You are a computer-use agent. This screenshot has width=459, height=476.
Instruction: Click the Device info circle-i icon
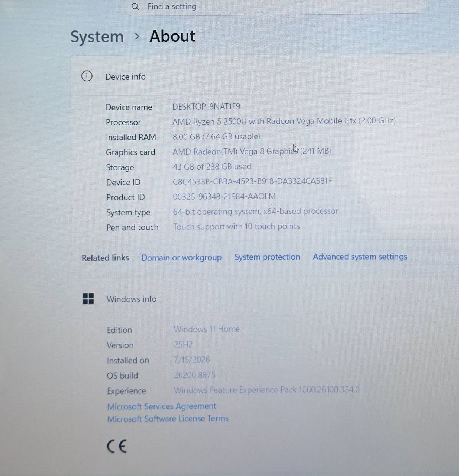87,76
